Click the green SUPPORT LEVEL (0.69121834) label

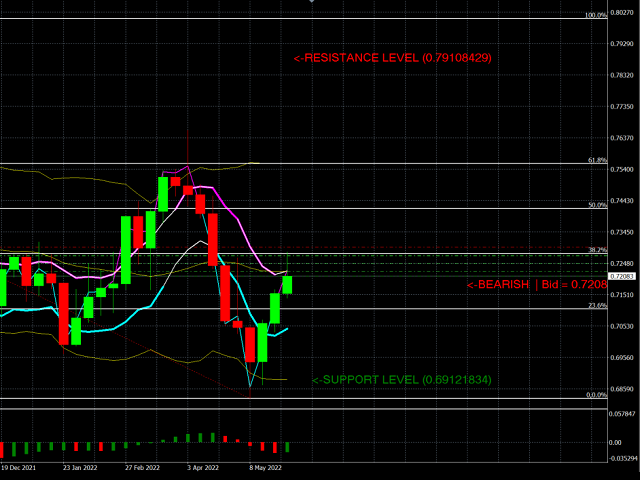tap(402, 380)
